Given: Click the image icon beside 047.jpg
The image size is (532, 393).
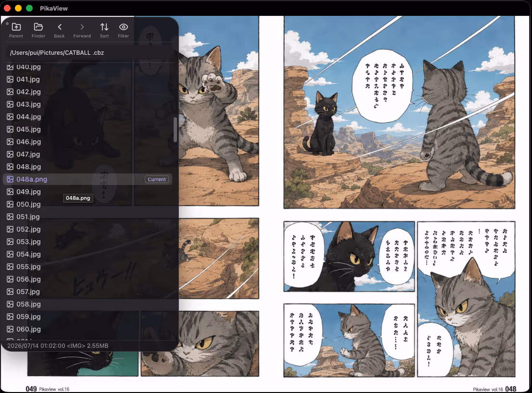Looking at the screenshot, I should click(10, 155).
